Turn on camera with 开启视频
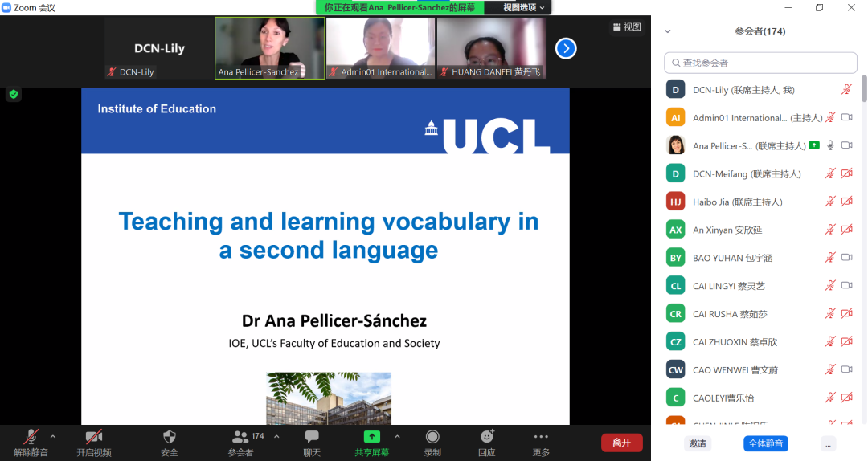 tap(93, 438)
